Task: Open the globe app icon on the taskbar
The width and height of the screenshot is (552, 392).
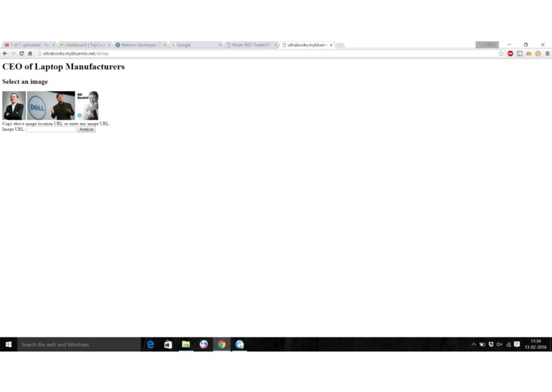Action: pyautogui.click(x=239, y=344)
